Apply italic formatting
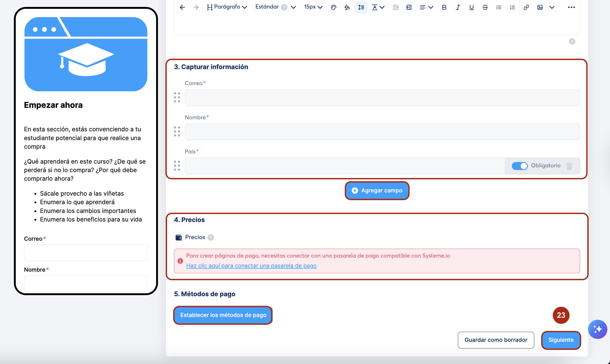Image resolution: width=610 pixels, height=364 pixels. tap(458, 7)
